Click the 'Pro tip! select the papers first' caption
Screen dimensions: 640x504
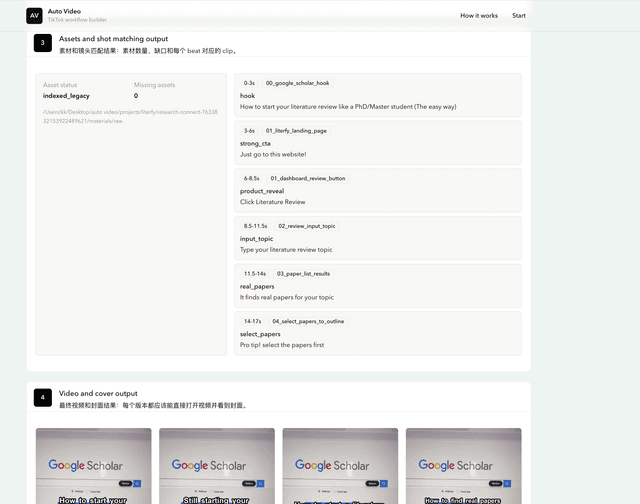click(282, 345)
